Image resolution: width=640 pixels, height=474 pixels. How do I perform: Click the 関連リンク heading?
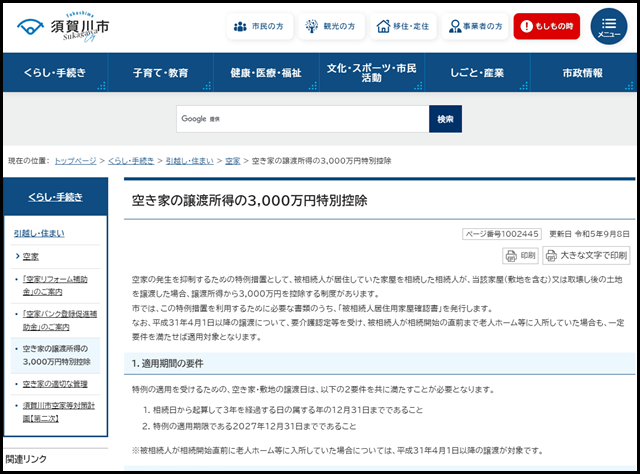pyautogui.click(x=26, y=459)
